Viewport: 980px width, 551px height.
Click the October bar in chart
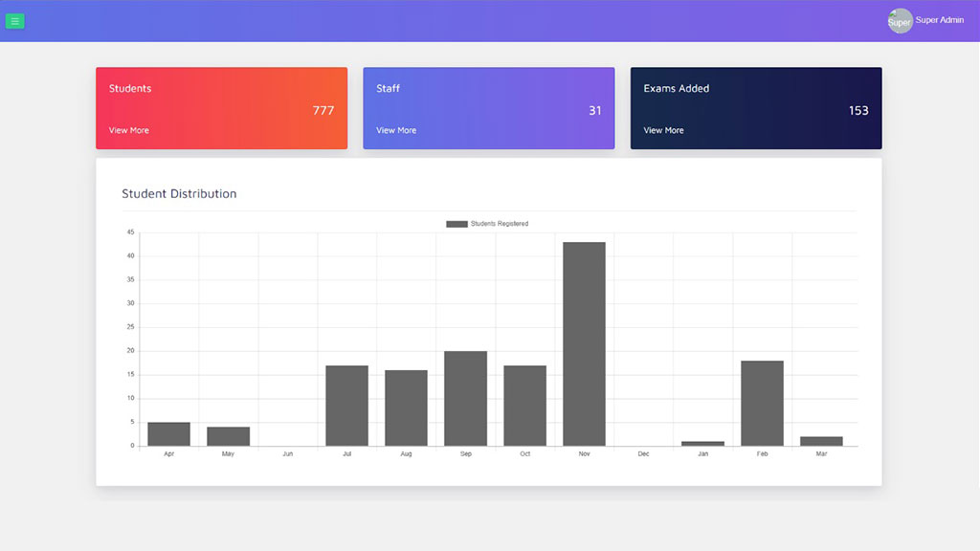(524, 406)
